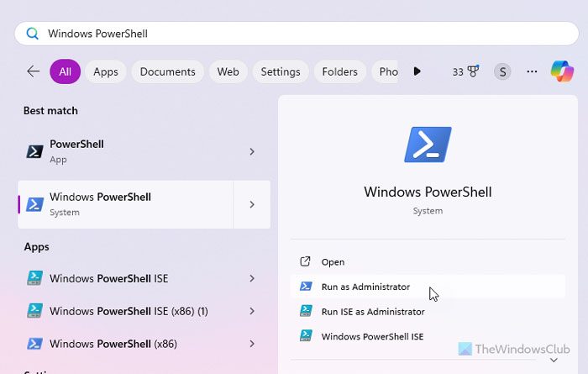588x374 pixels.
Task: Choose Run ISE as Administrator
Action: 428,311
